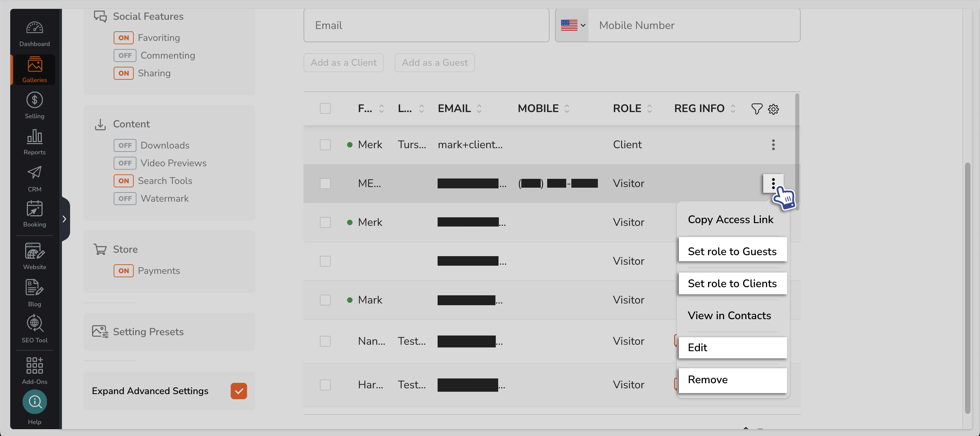Uncheck Expand Advanced Settings
Image resolution: width=980 pixels, height=436 pixels.
pyautogui.click(x=239, y=391)
